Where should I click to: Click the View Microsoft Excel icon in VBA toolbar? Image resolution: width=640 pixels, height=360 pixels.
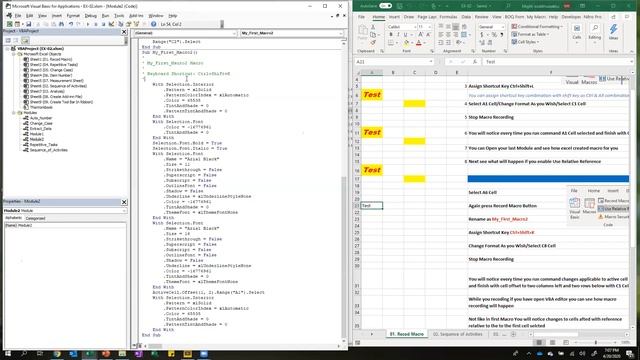[9, 24]
